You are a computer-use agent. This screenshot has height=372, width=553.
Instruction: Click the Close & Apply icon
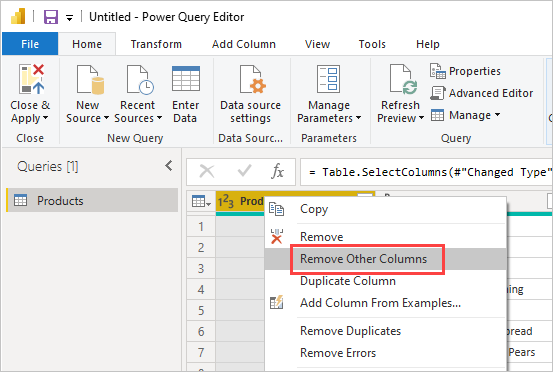coord(31,79)
